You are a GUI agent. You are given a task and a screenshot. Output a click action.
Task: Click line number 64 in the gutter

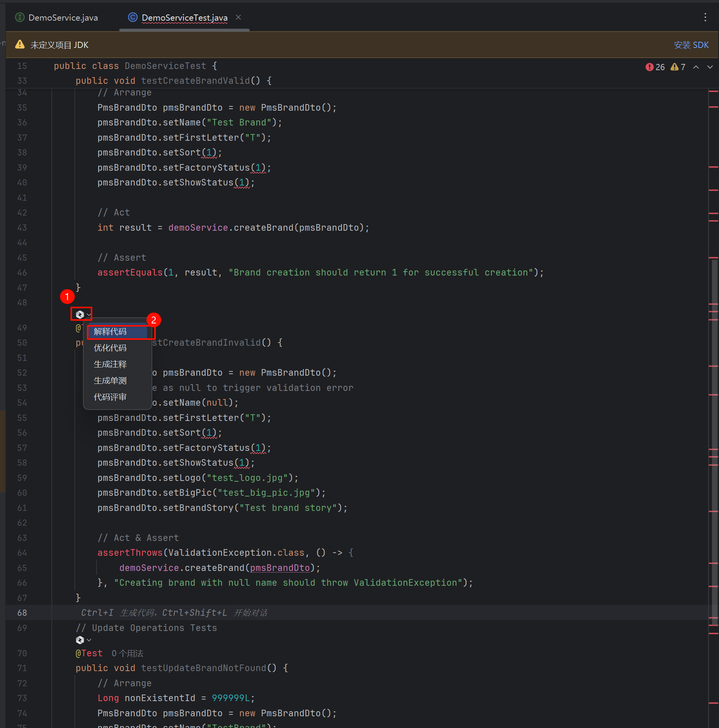[x=22, y=553]
